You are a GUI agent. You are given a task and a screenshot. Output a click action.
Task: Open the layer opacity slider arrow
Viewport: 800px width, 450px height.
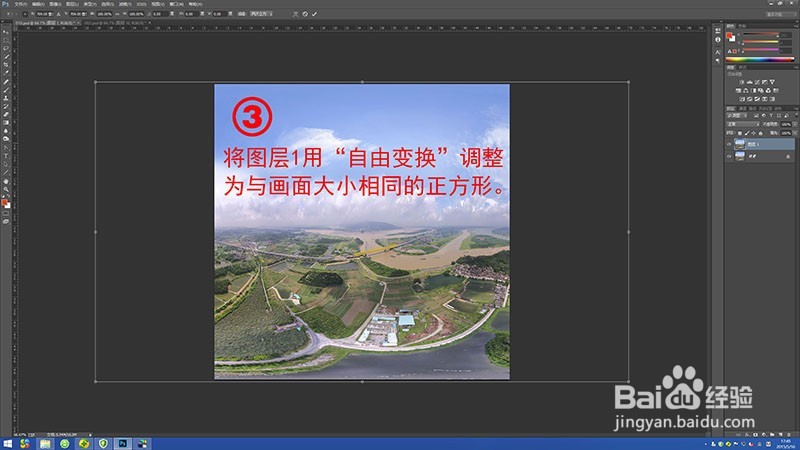795,124
